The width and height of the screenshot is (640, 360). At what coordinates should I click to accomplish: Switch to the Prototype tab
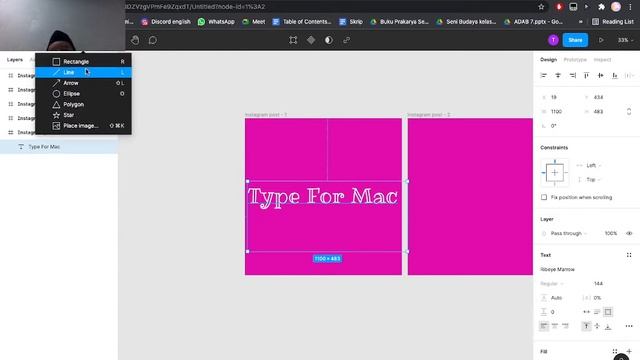click(x=575, y=60)
